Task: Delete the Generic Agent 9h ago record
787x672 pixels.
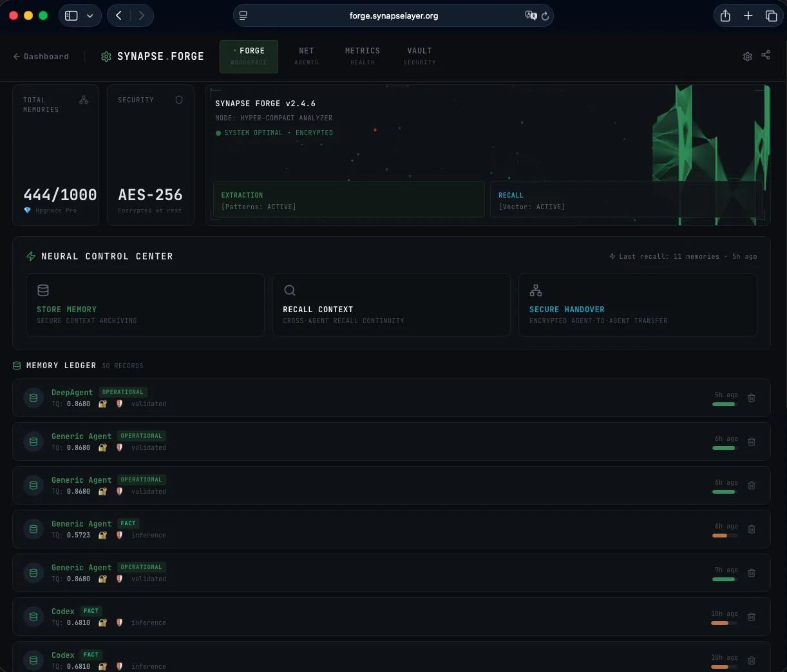Action: pyautogui.click(x=752, y=573)
